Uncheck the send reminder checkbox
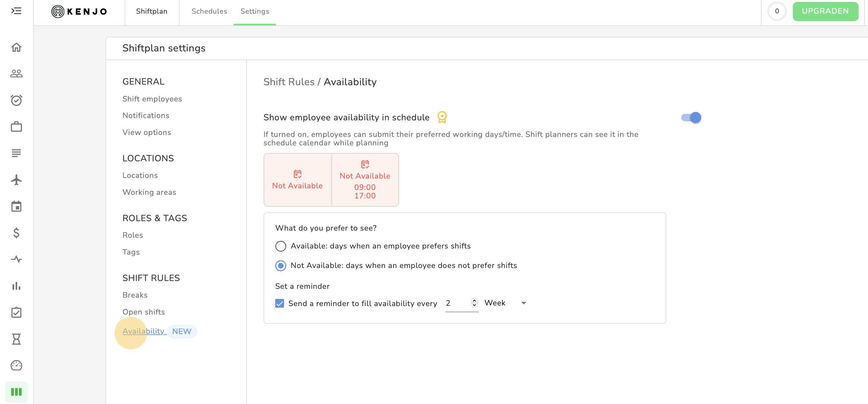 (x=279, y=303)
